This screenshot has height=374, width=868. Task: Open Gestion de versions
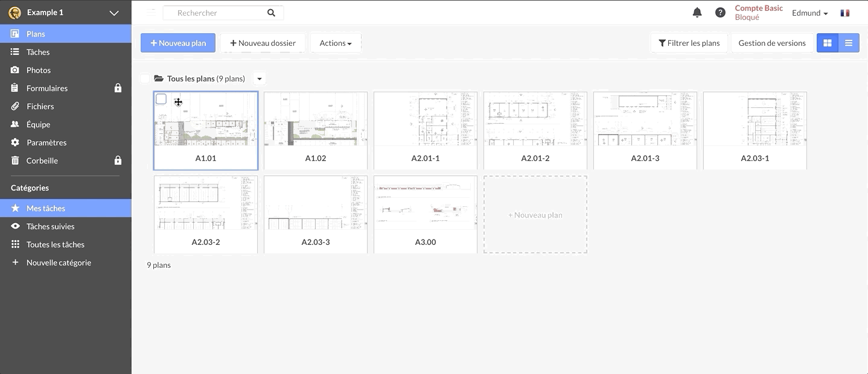click(771, 43)
